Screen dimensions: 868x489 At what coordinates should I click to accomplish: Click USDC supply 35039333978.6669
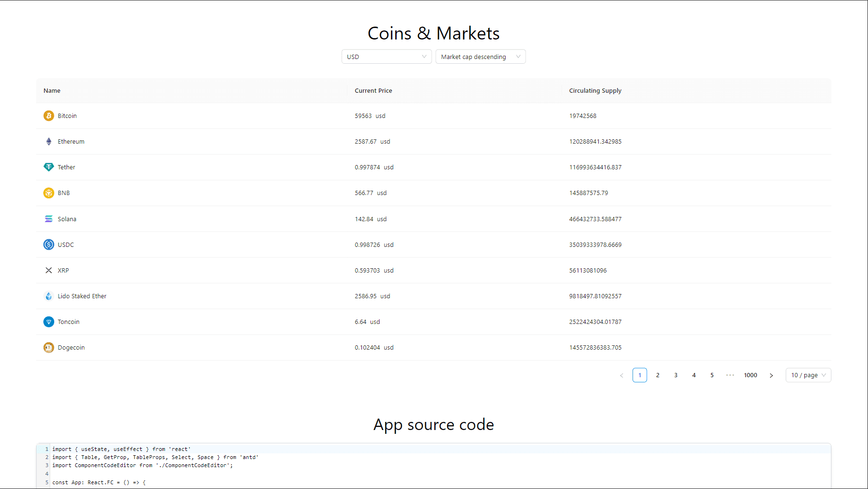click(595, 244)
